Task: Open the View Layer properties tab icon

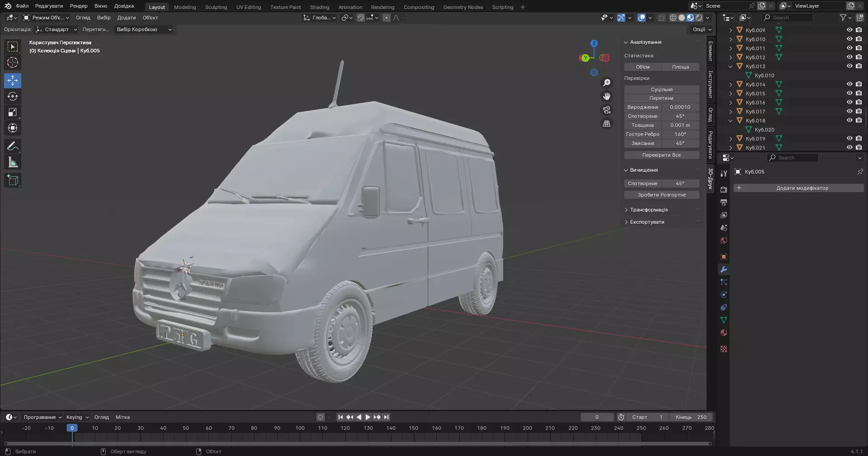Action: [x=724, y=215]
